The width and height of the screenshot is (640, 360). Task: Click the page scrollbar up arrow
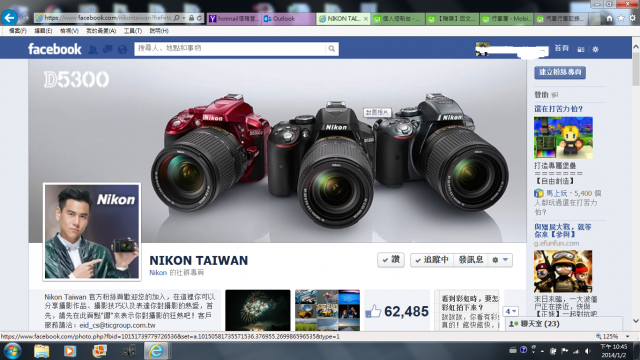[x=636, y=47]
